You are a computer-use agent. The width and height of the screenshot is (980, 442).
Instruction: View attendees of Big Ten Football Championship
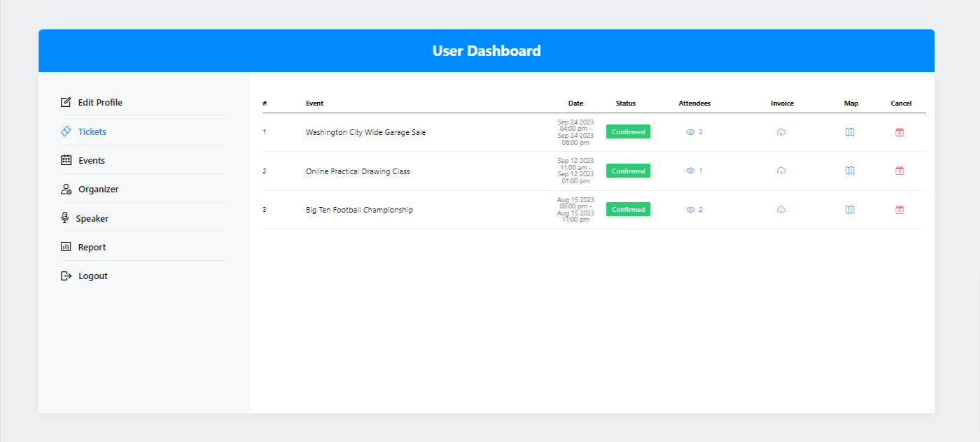click(x=691, y=210)
